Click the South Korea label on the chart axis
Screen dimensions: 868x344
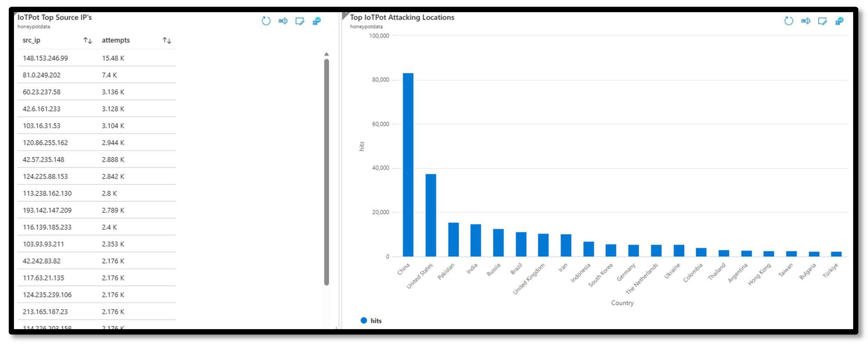tap(600, 275)
